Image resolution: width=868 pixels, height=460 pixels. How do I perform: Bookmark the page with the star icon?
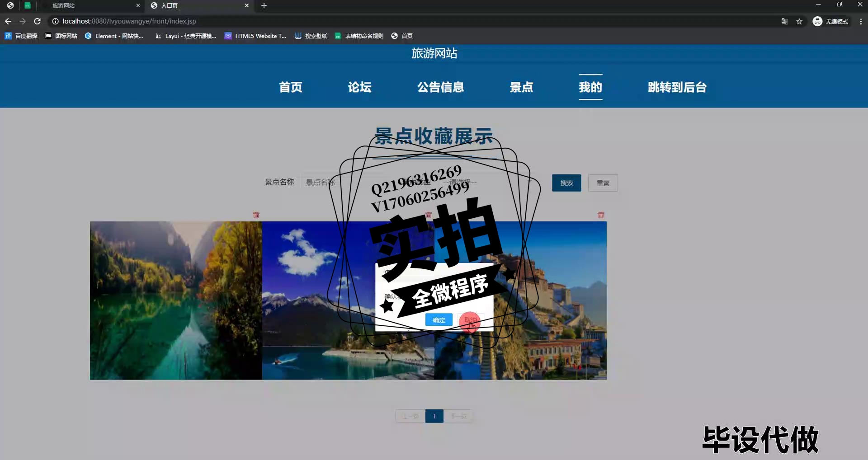[799, 21]
